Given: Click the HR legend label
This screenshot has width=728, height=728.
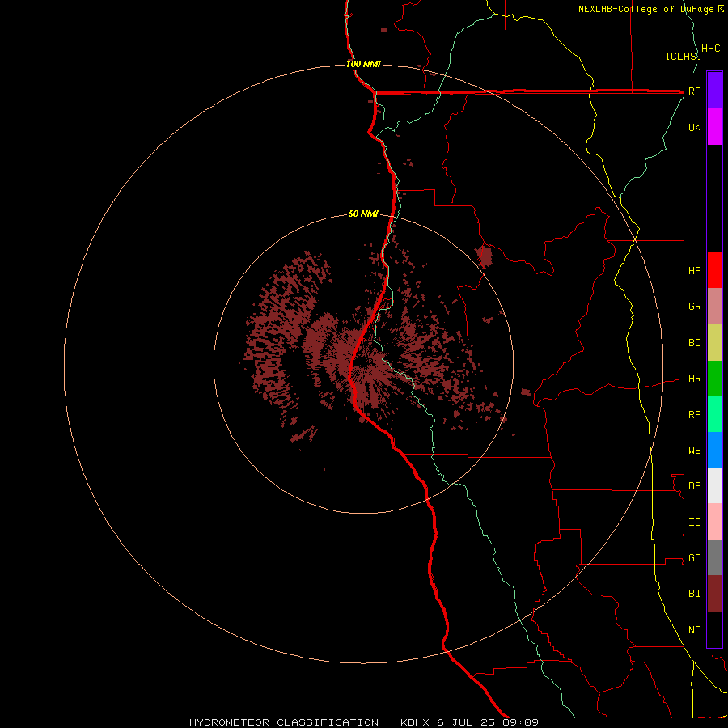Looking at the screenshot, I should tap(694, 379).
